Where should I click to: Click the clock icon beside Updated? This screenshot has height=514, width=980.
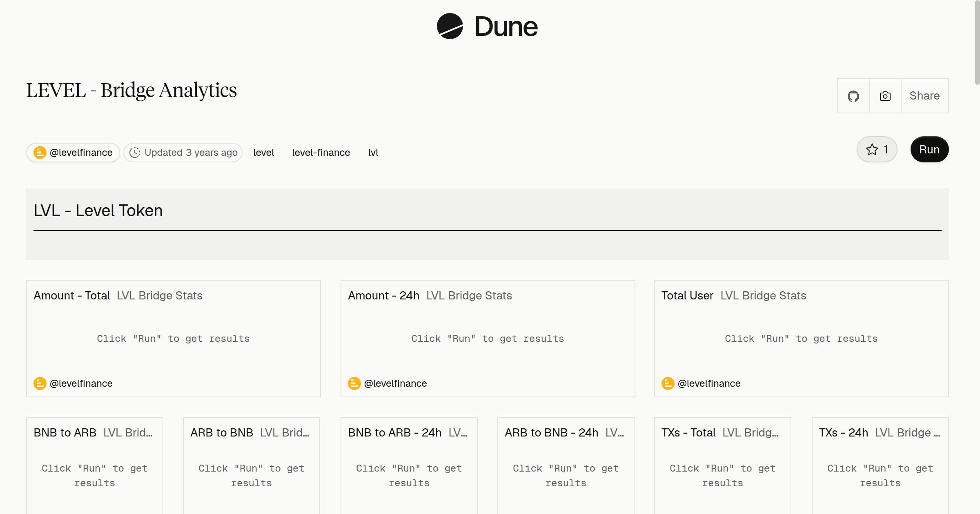click(135, 153)
